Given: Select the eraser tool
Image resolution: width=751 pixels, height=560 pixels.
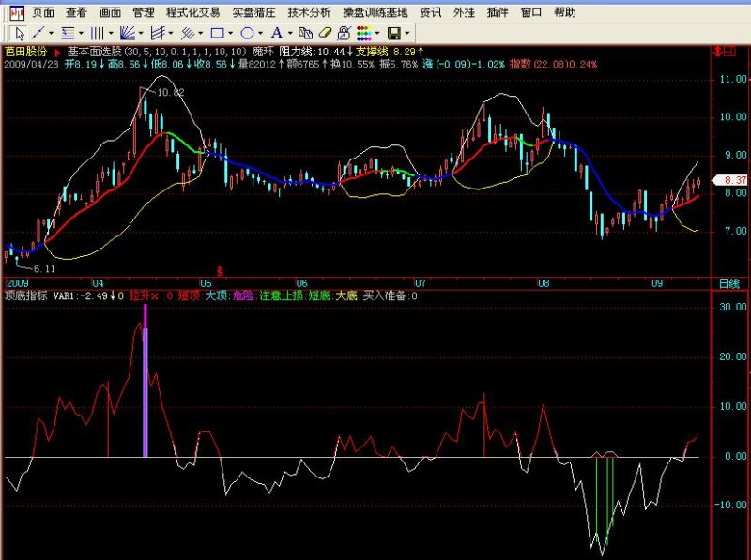Looking at the screenshot, I should point(325,33).
